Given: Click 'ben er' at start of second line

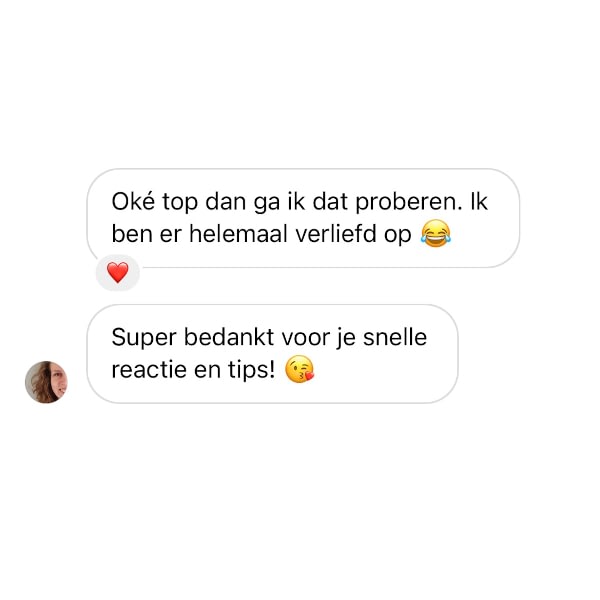Looking at the screenshot, I should tap(147, 233).
